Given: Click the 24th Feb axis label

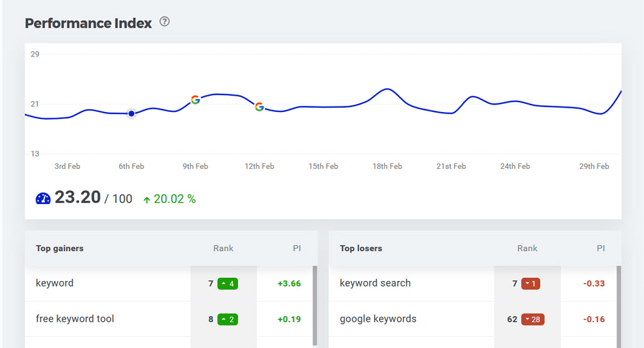Looking at the screenshot, I should pos(515,166).
